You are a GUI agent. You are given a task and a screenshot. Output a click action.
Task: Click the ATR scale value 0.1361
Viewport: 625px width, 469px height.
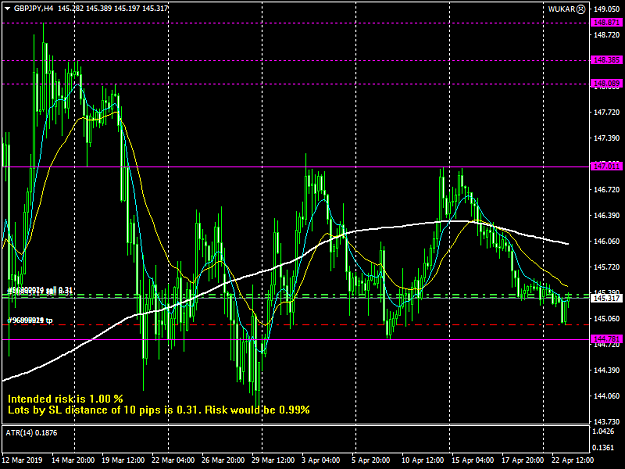coord(603,448)
